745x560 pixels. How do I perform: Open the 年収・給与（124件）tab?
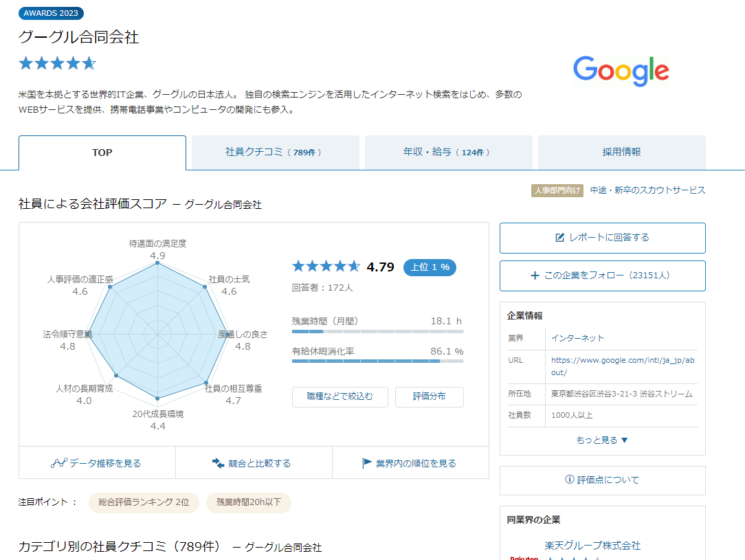click(x=448, y=152)
